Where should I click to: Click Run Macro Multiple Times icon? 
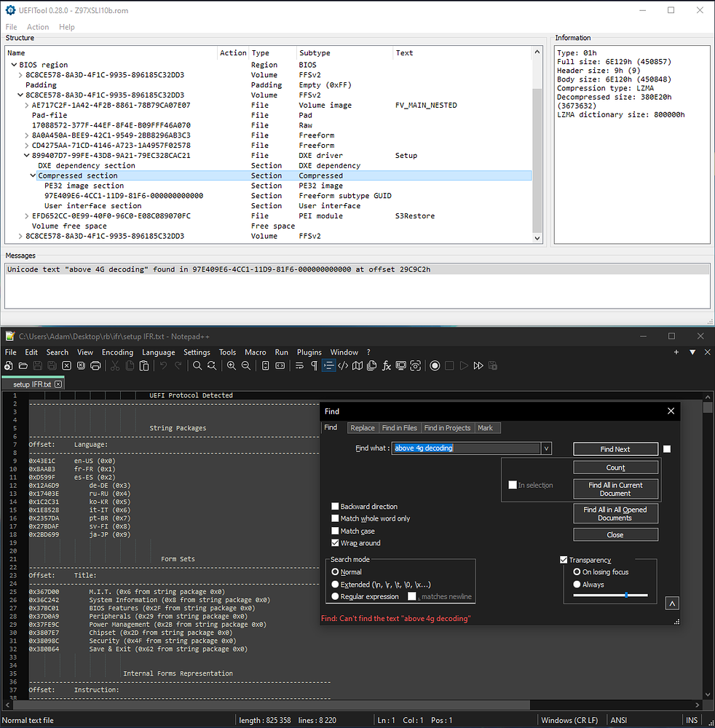[x=478, y=366]
